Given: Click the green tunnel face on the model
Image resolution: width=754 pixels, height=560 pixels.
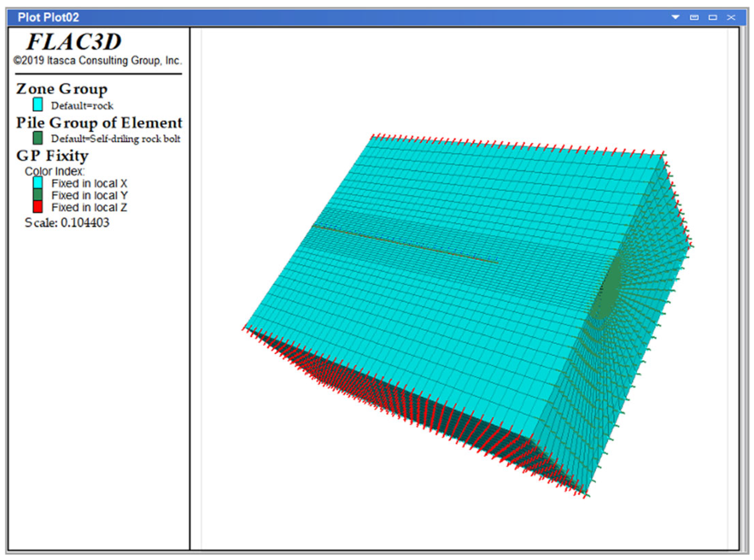Looking at the screenshot, I should tap(608, 291).
